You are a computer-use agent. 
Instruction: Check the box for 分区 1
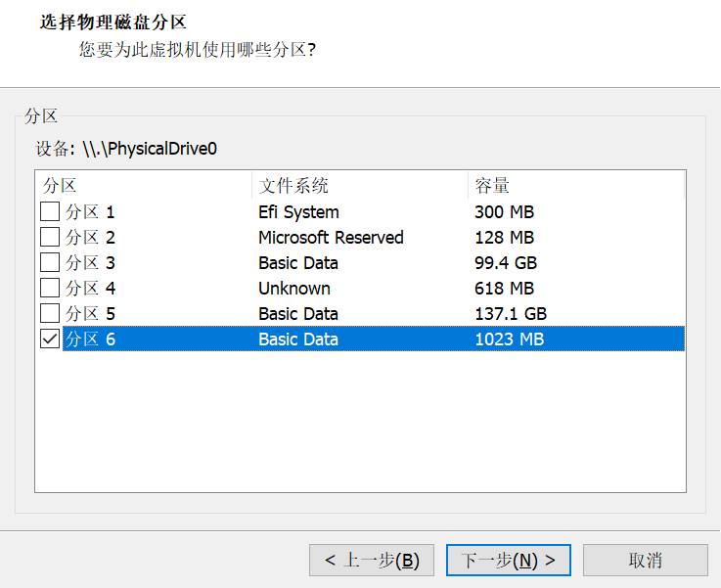pos(49,212)
